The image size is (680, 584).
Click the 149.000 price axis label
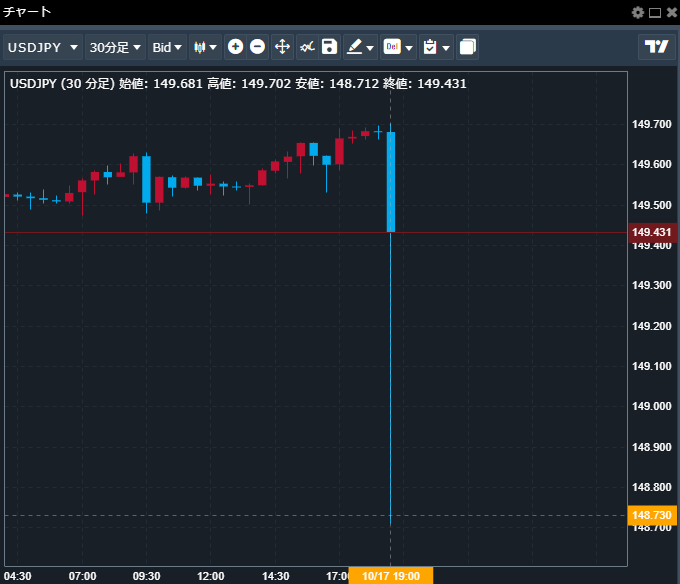click(651, 406)
